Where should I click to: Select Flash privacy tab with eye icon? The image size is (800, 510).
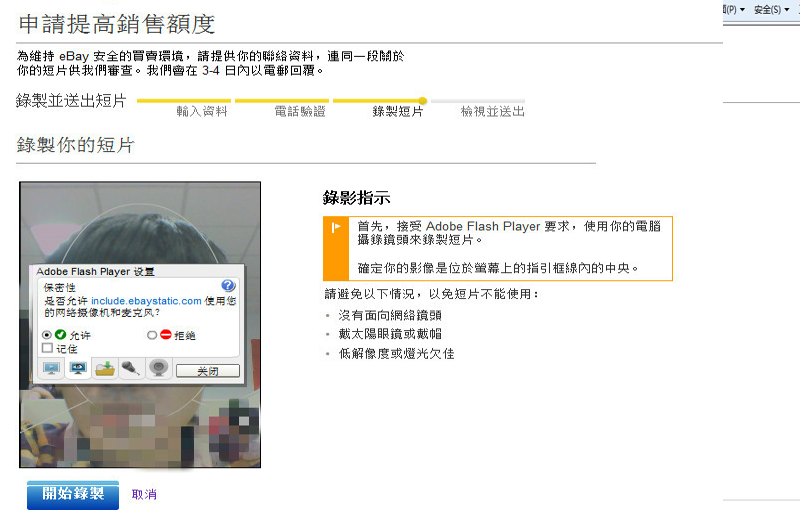78,368
